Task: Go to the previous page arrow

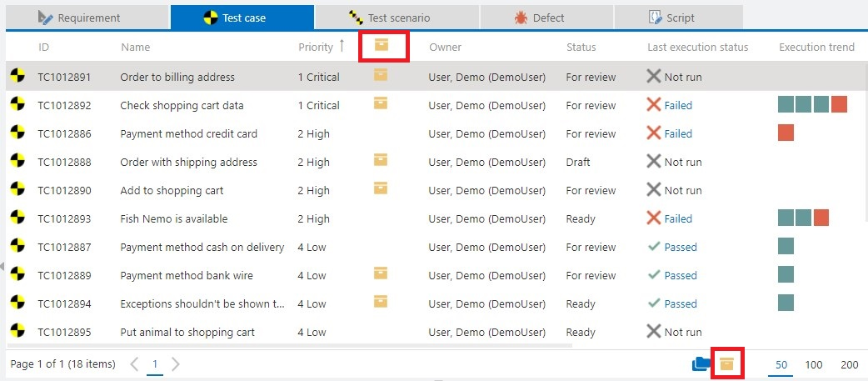Action: [x=135, y=363]
